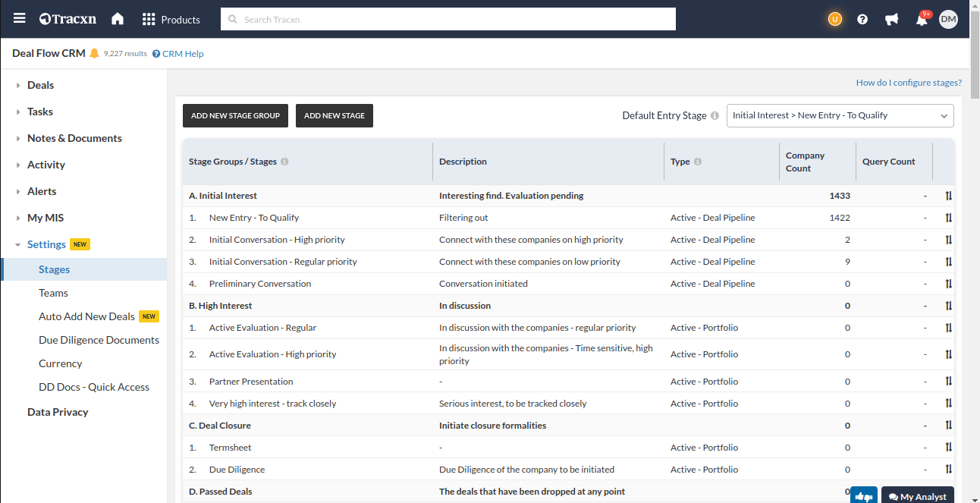Open the hamburger navigation menu

[20, 19]
